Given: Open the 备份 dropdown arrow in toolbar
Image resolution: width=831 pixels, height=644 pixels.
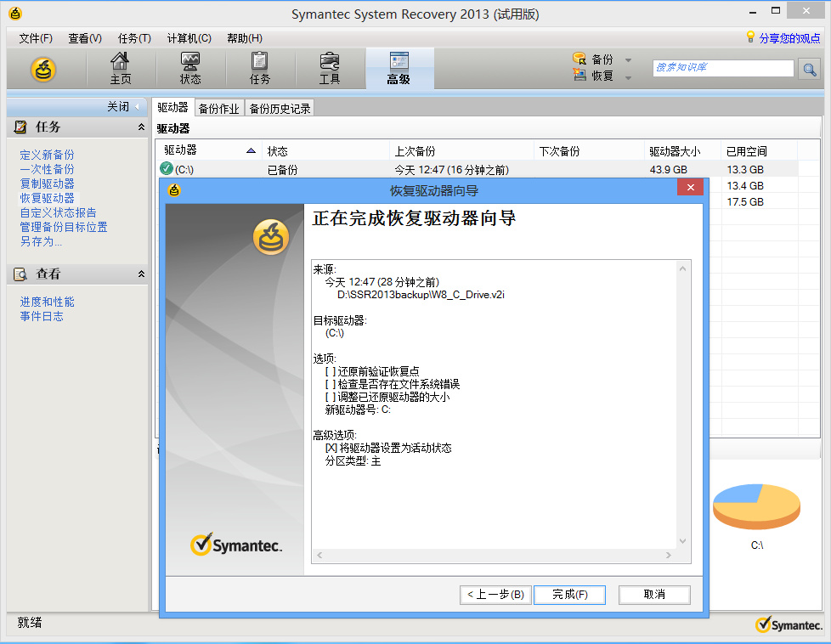Looking at the screenshot, I should [x=628, y=59].
